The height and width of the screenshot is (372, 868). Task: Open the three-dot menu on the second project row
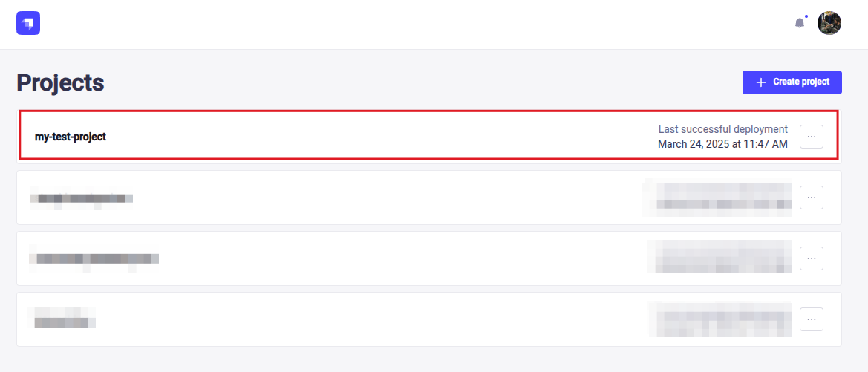pos(812,198)
